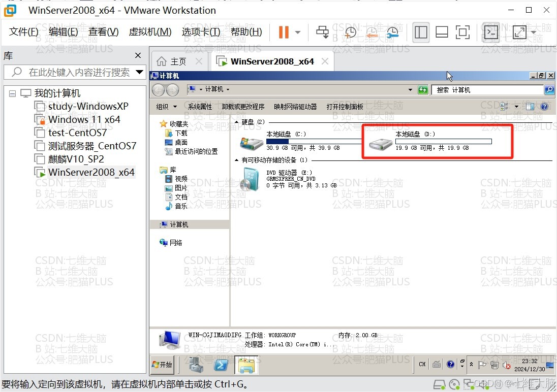Viewport: 557px width, 392px height.
Task: Open the library search filter dropdown
Action: [x=140, y=72]
